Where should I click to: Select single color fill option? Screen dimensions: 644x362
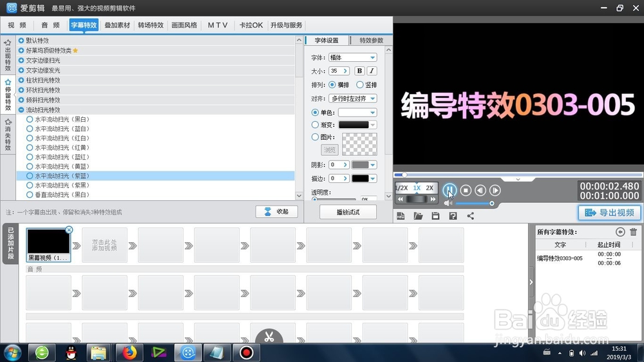click(315, 112)
